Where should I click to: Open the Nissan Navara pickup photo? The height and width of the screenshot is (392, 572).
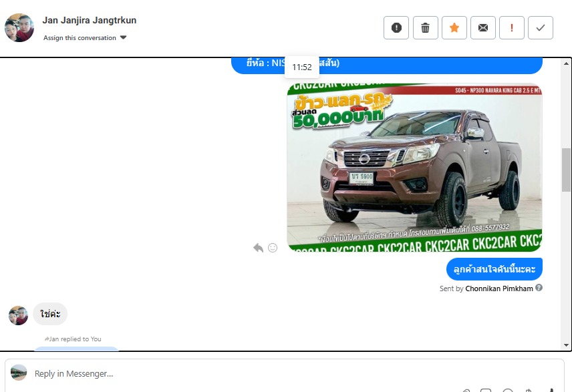(414, 168)
